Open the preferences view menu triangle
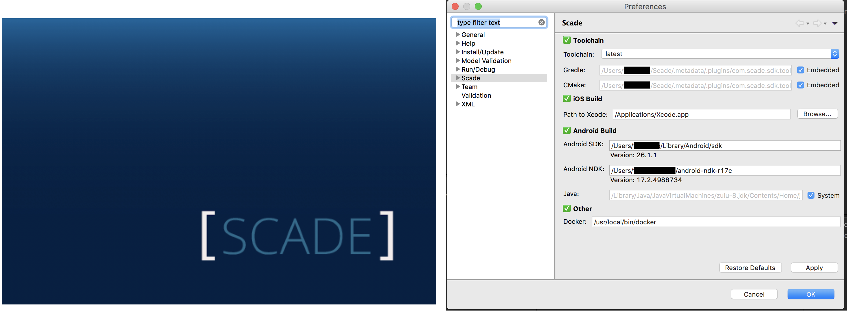The height and width of the screenshot is (314, 868). pyautogui.click(x=835, y=23)
